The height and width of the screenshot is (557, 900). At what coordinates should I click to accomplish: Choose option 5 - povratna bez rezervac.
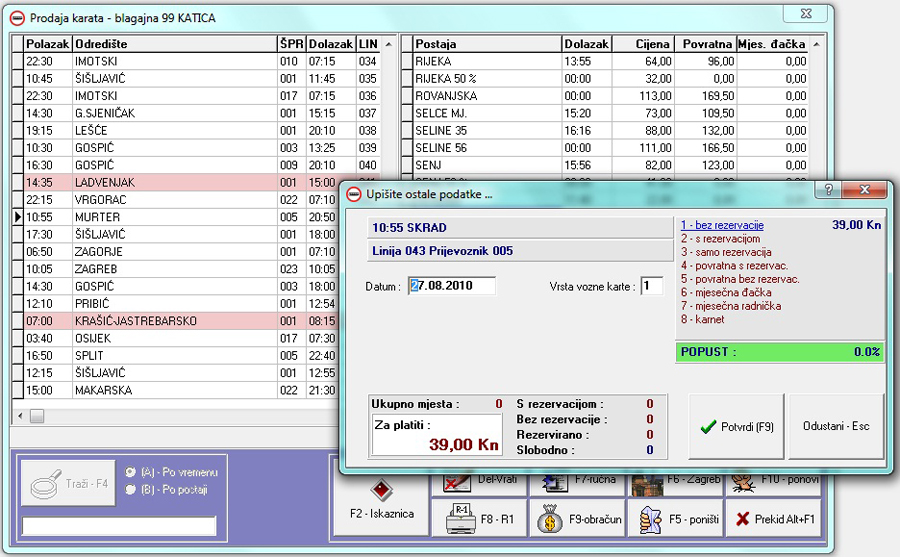point(740,278)
